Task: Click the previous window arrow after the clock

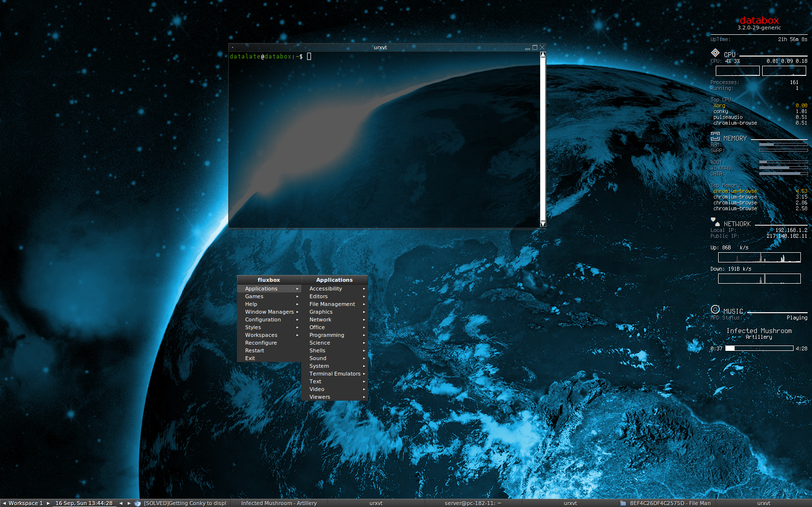Action: click(121, 503)
